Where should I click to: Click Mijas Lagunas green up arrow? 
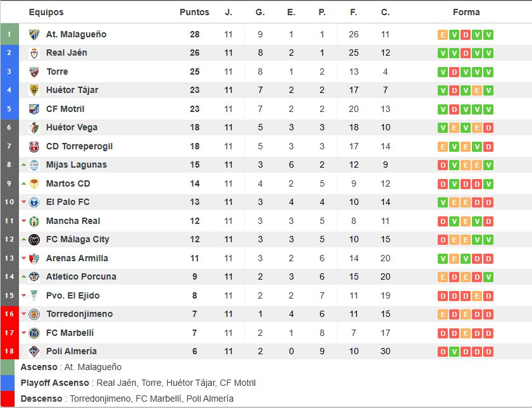(24, 165)
